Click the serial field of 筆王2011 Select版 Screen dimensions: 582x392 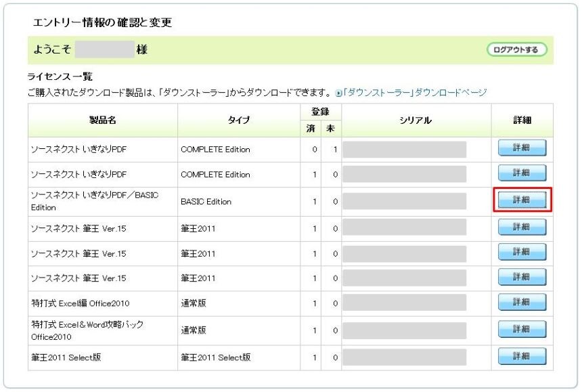tap(404, 357)
